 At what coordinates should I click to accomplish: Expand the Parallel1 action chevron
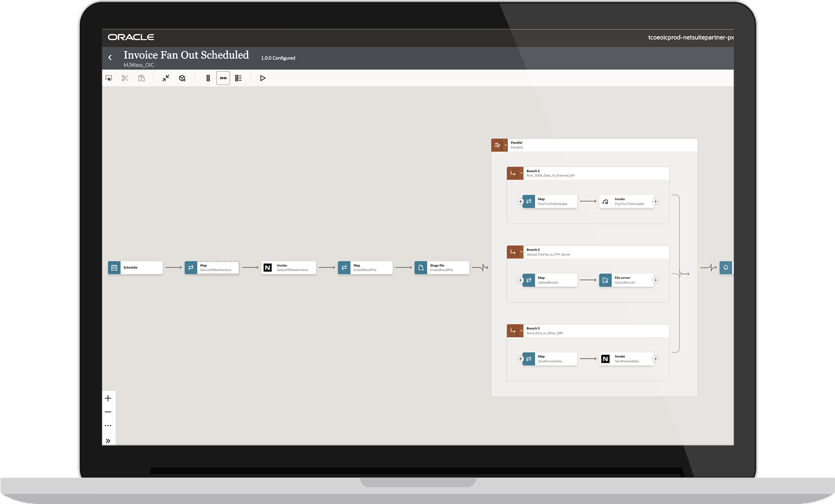(506, 145)
